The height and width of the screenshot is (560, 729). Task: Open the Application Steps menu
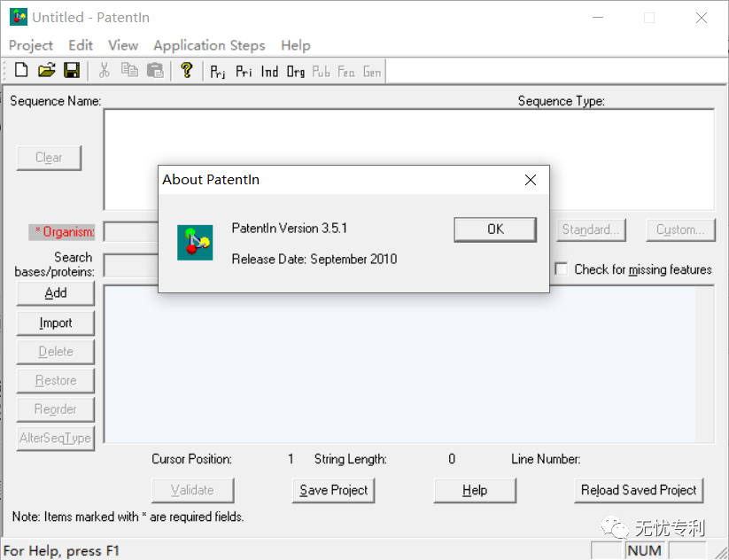pos(209,45)
